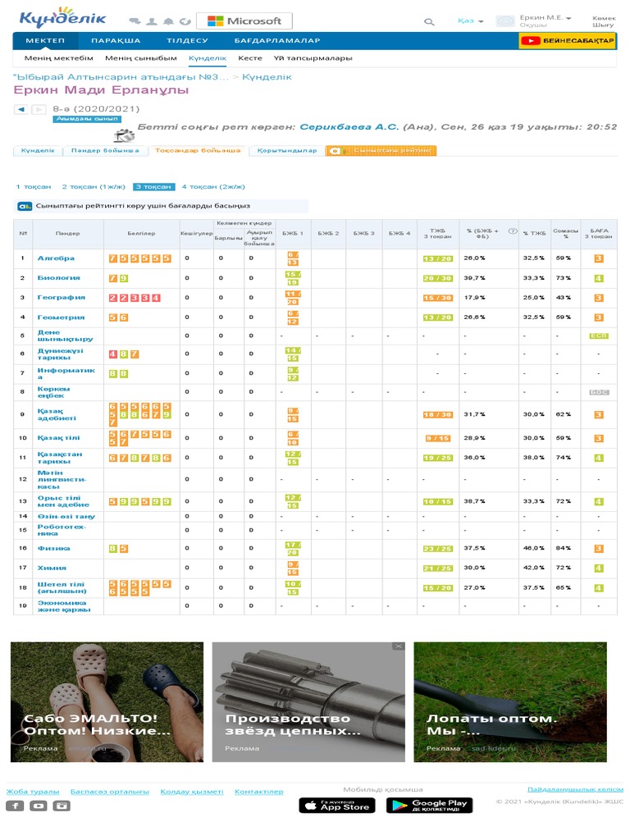Open the Алгебра subject link
The image size is (630, 840).
[x=56, y=258]
